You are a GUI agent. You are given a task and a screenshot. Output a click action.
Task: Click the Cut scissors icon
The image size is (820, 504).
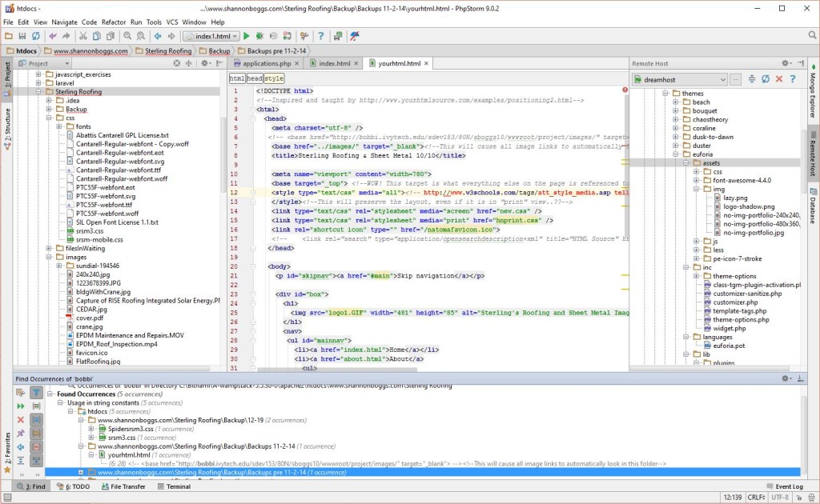click(82, 36)
